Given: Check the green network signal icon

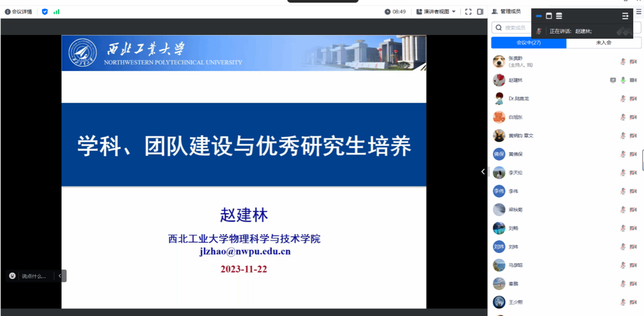Looking at the screenshot, I should point(56,12).
